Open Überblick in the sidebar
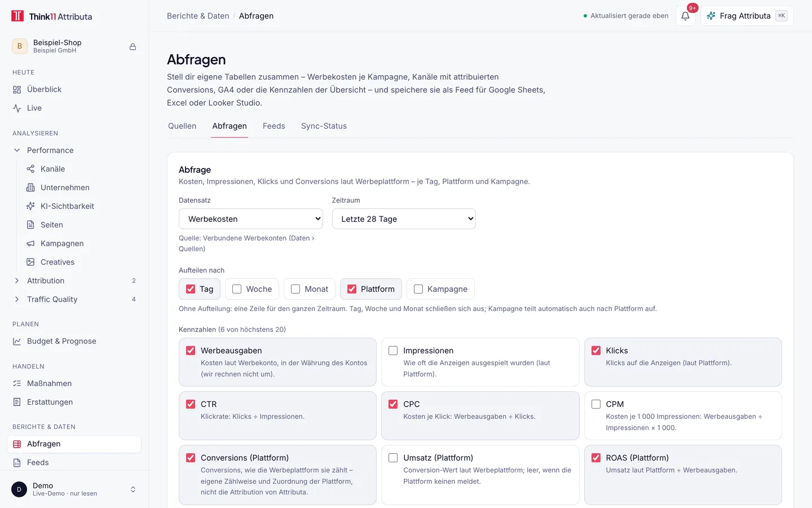The width and height of the screenshot is (812, 508). point(74,90)
